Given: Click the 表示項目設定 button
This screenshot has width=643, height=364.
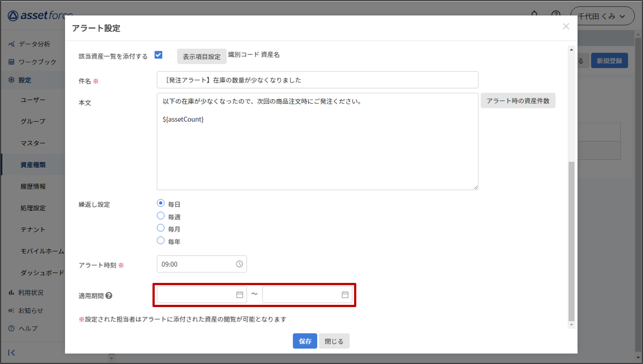Looking at the screenshot, I should pyautogui.click(x=202, y=56).
